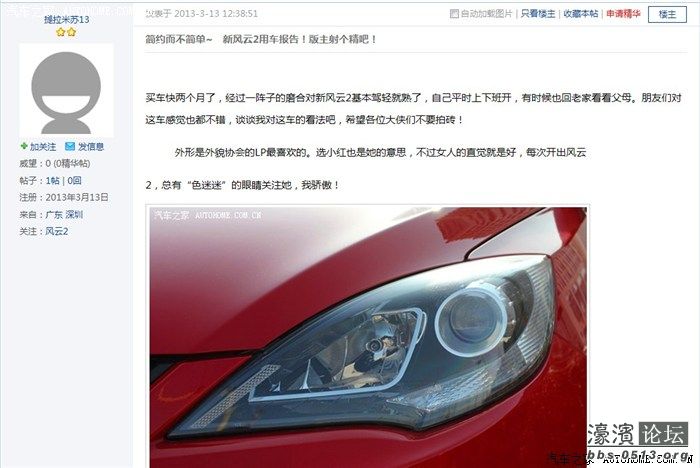Click the red 申请精华 link

click(623, 14)
